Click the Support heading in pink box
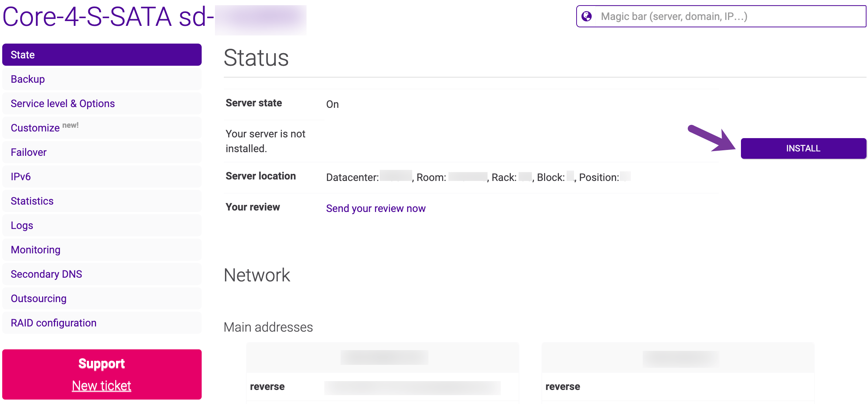Viewport: 868px width, 404px height. pos(102,364)
